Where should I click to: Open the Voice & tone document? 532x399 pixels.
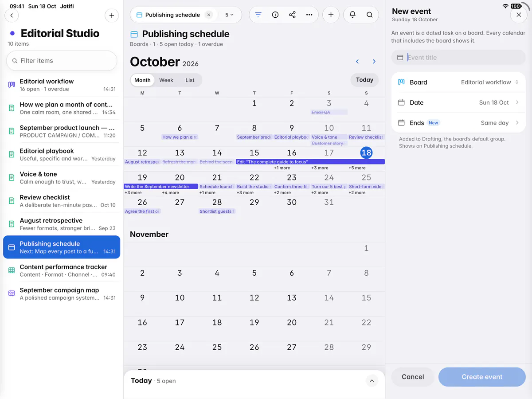[62, 178]
